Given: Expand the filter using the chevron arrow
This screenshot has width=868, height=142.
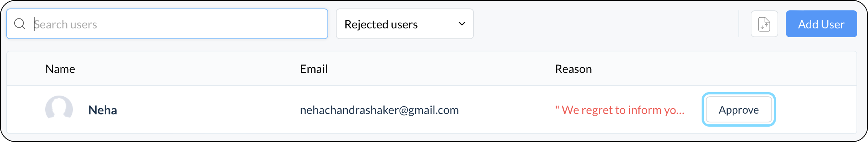Looking at the screenshot, I should click(462, 24).
